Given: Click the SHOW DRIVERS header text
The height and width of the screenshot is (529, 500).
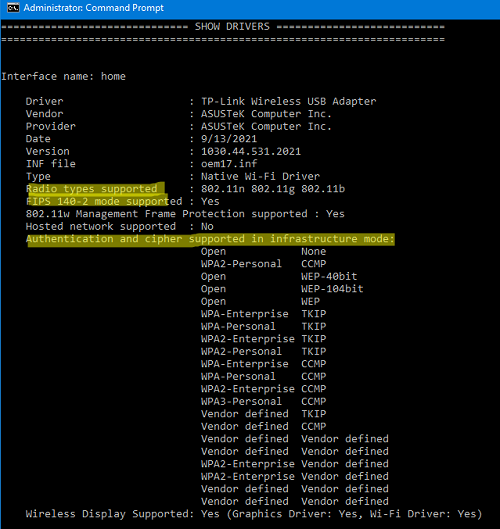Looking at the screenshot, I should [x=232, y=26].
